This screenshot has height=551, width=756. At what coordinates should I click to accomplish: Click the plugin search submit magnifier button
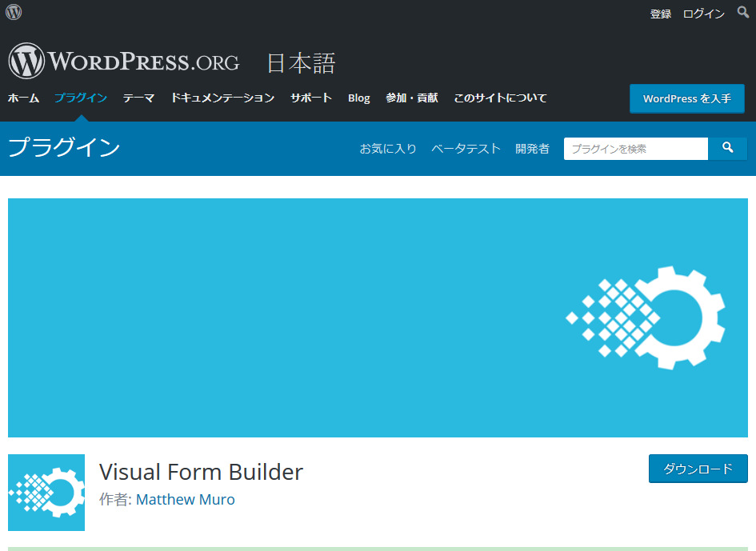(727, 149)
